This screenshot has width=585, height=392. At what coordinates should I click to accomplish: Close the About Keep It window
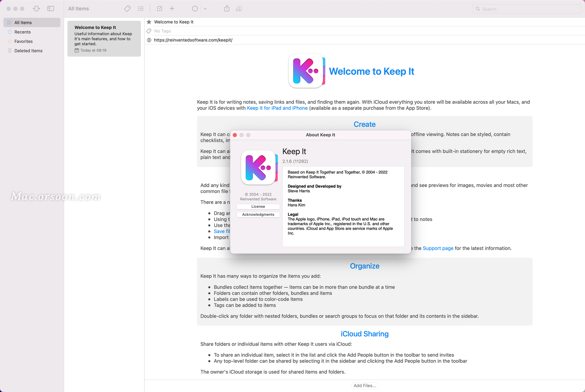(x=235, y=135)
